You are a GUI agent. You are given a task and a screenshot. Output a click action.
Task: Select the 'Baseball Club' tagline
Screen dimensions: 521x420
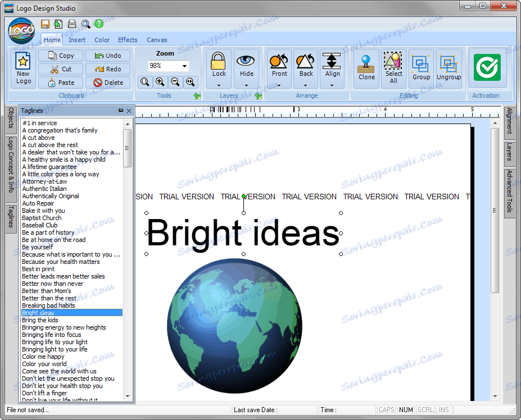(x=72, y=225)
